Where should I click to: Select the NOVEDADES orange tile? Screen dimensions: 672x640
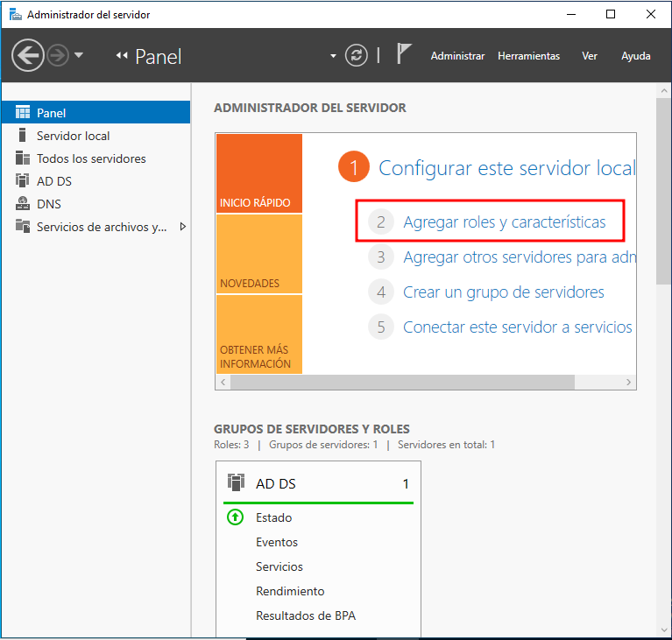click(258, 254)
